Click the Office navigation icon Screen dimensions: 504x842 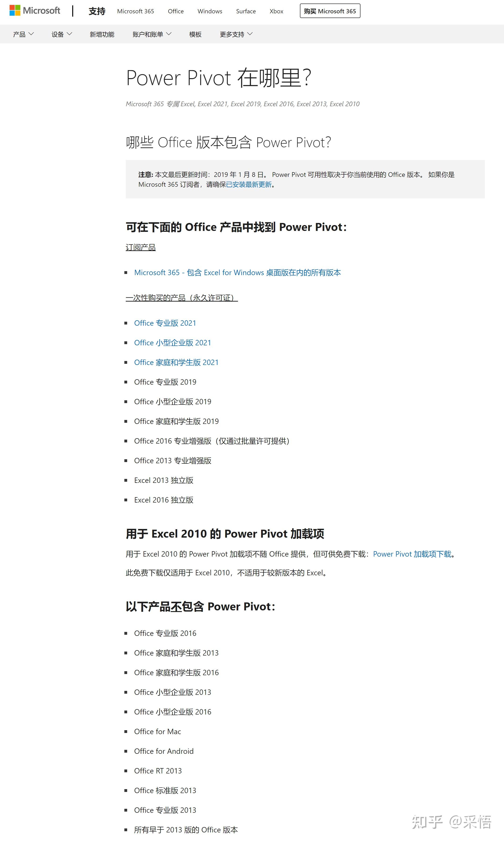click(x=176, y=10)
